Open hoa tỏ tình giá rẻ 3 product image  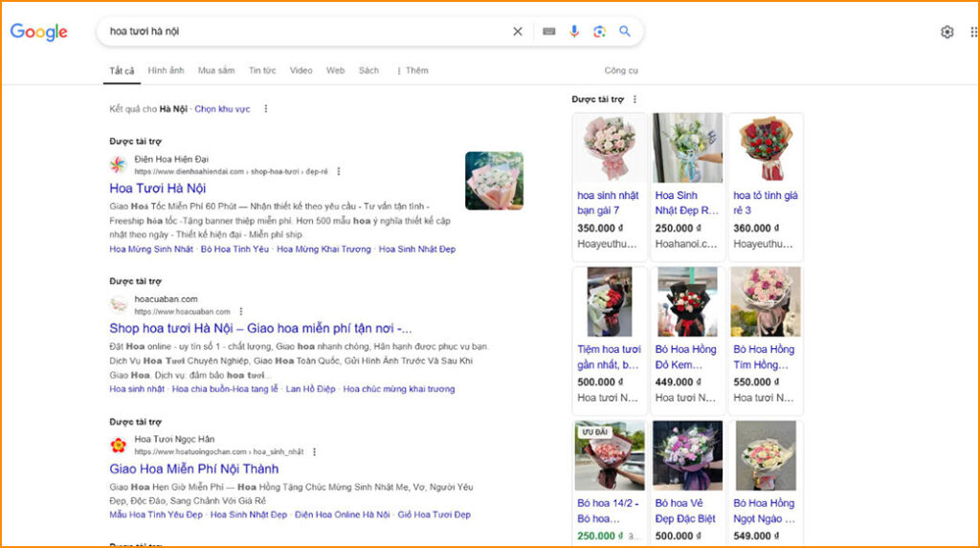(766, 148)
